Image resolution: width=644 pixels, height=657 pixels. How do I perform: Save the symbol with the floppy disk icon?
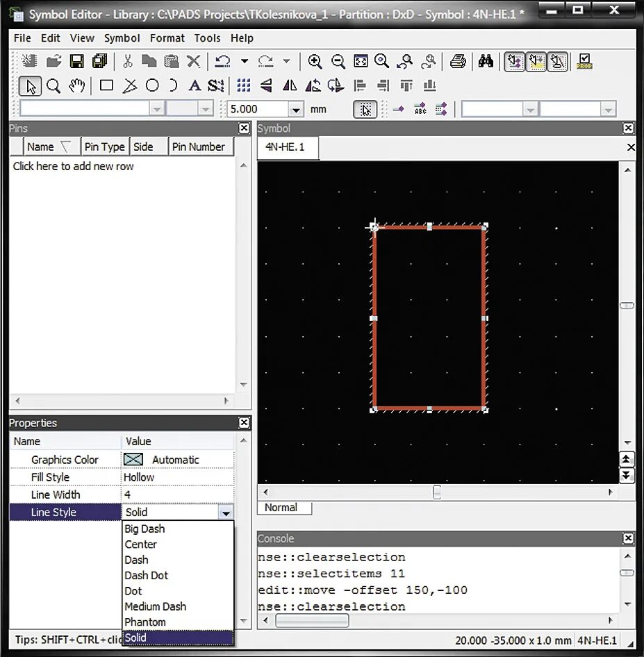click(76, 61)
